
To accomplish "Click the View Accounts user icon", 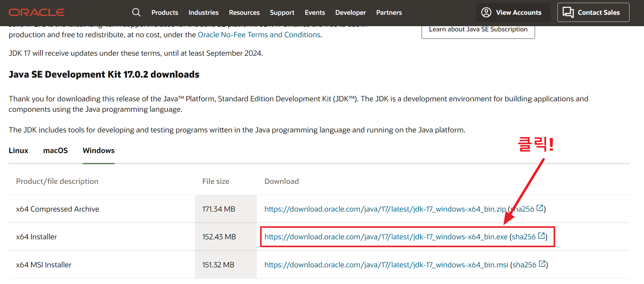I will pos(486,12).
